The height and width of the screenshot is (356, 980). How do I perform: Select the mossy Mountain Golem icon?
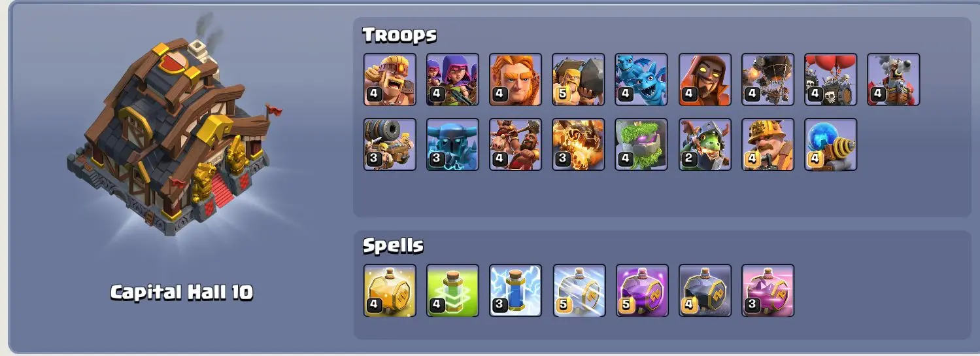coord(641,145)
